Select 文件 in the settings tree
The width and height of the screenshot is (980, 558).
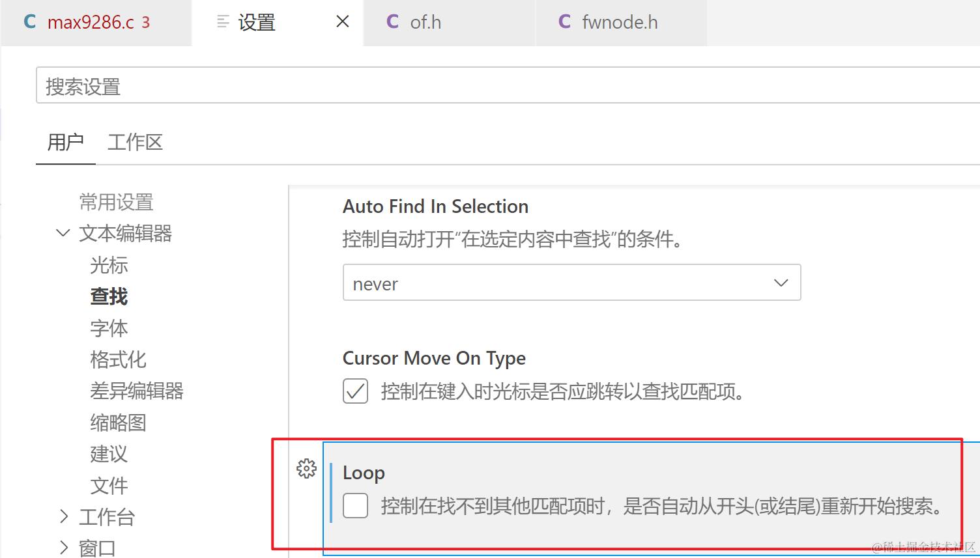(109, 485)
